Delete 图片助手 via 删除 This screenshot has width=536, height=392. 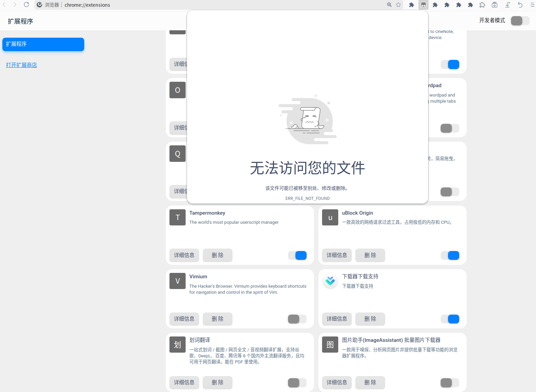click(x=370, y=383)
